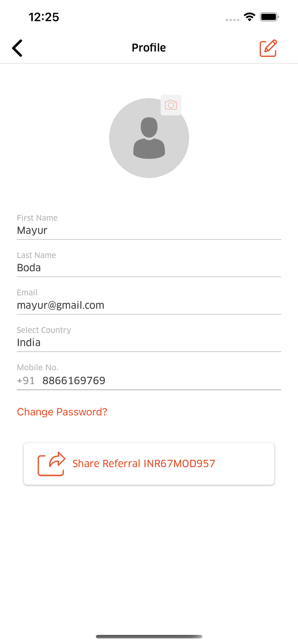Tap the Wi-Fi status icon

[x=250, y=17]
